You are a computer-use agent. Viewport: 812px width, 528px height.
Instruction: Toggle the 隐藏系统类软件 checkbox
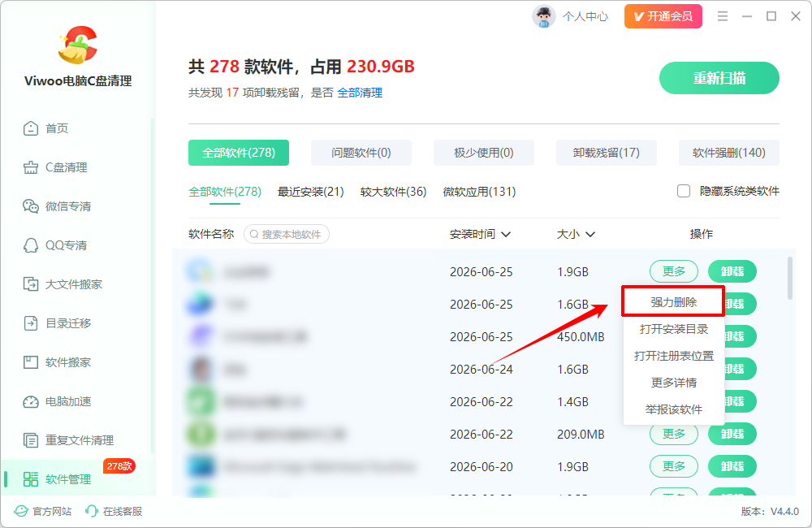tap(684, 191)
